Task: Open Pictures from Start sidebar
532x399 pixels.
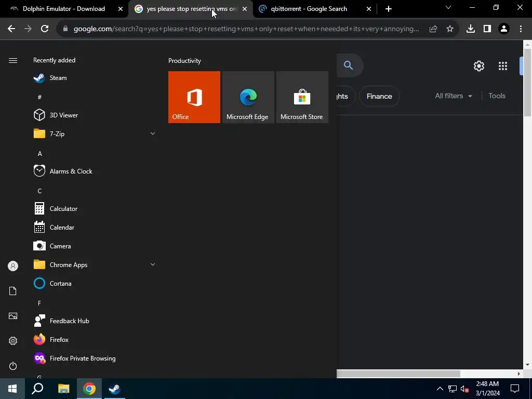Action: 13,316
